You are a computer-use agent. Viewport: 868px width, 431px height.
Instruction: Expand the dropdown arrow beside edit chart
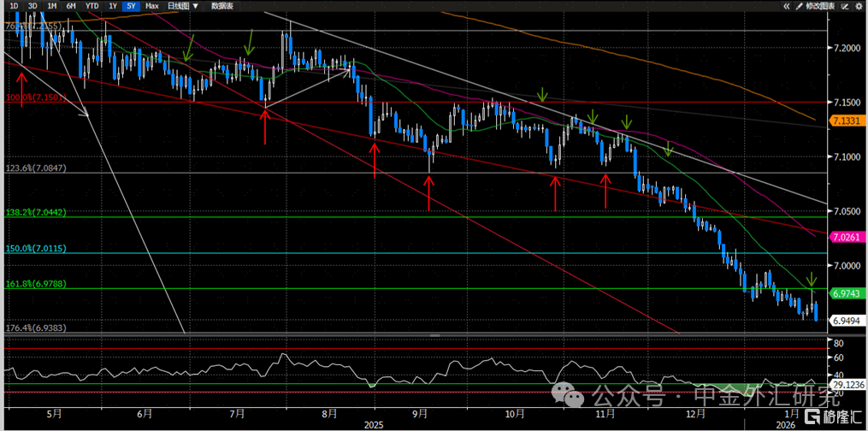843,6
